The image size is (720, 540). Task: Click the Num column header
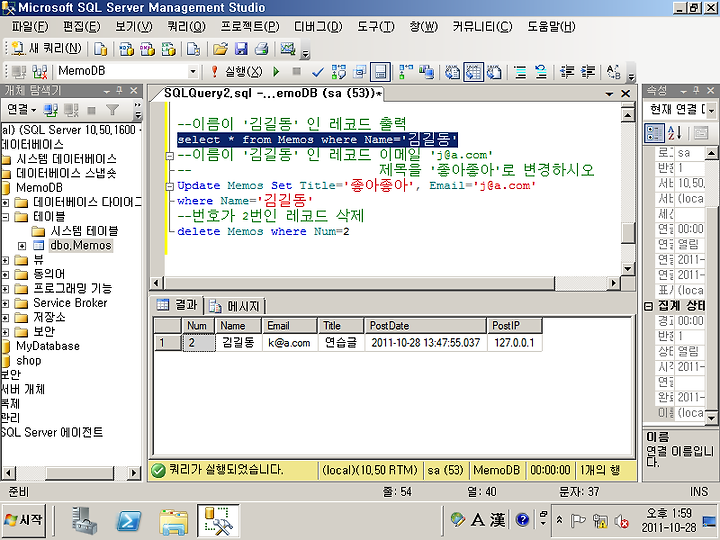(x=197, y=326)
